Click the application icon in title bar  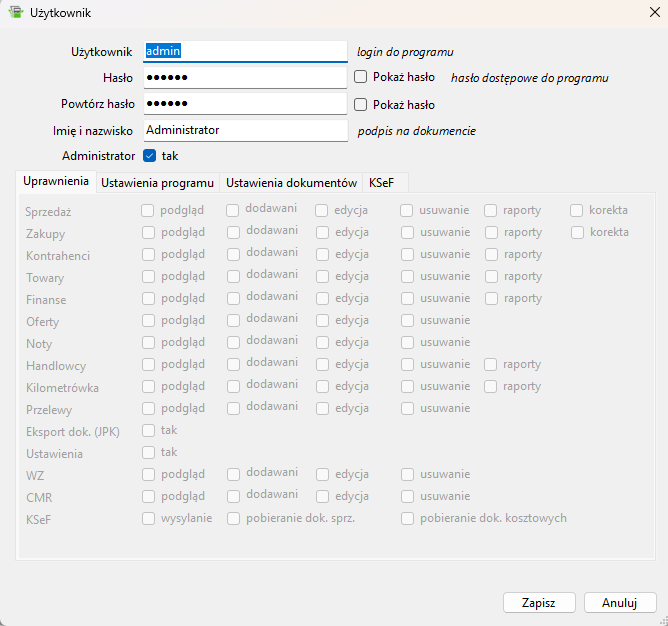coord(15,12)
